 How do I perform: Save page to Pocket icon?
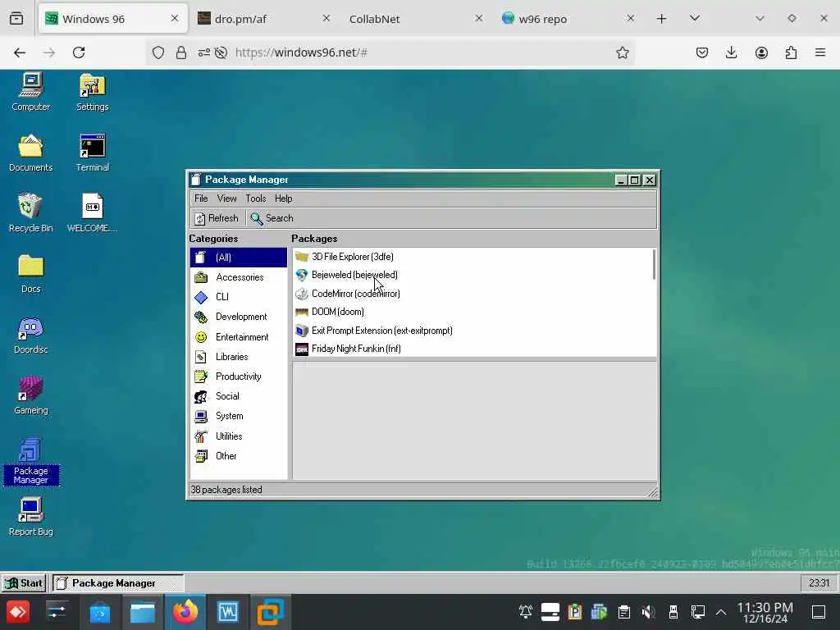tap(702, 52)
